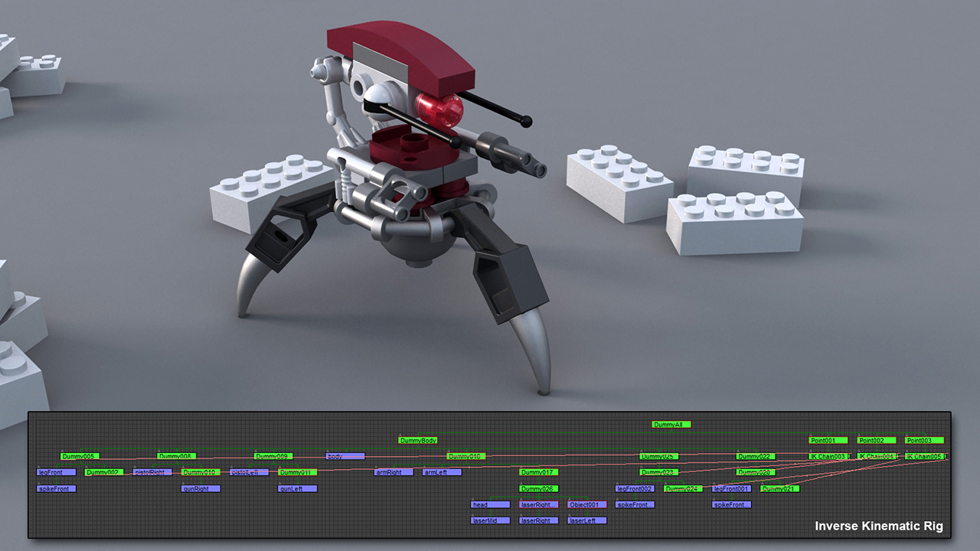Select the DummyAll root node
Viewport: 980px width, 551px height.
671,425
